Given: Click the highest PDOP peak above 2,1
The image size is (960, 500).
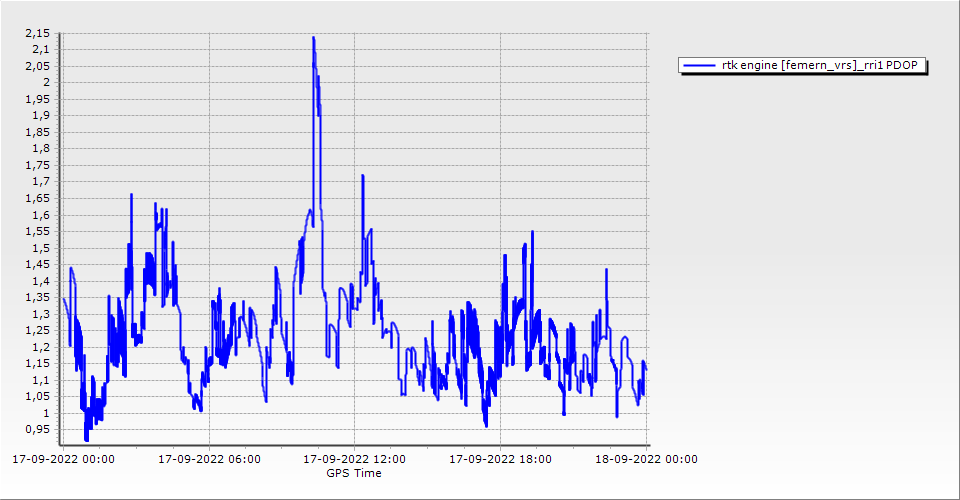Looking at the screenshot, I should click(x=313, y=38).
